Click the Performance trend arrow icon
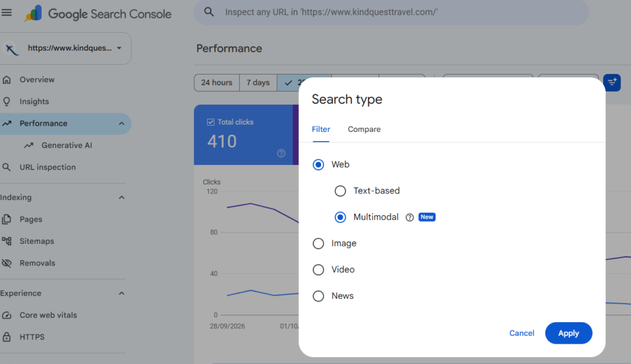This screenshot has width=631, height=364. coord(7,123)
